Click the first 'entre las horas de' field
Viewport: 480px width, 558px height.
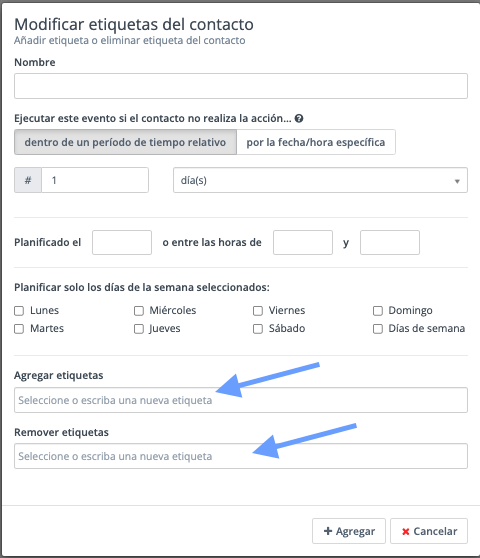pyautogui.click(x=303, y=242)
